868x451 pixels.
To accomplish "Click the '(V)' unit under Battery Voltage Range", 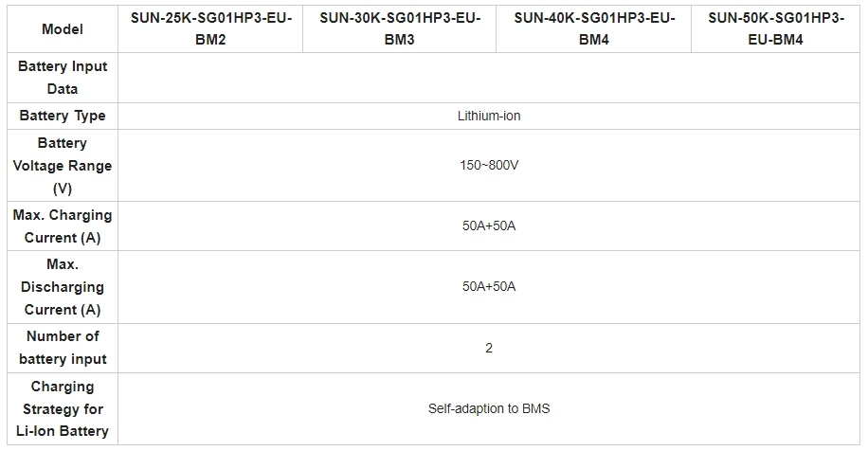I will (63, 189).
